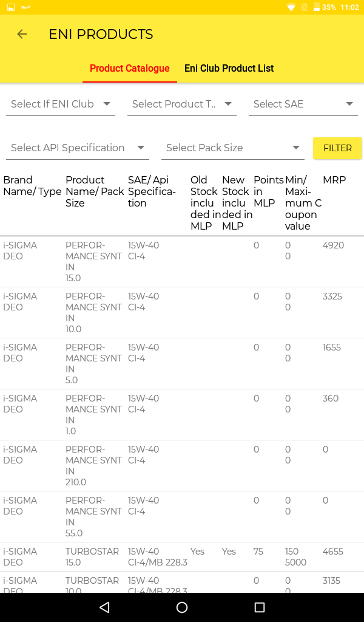Open the recent apps square button

[x=260, y=607]
